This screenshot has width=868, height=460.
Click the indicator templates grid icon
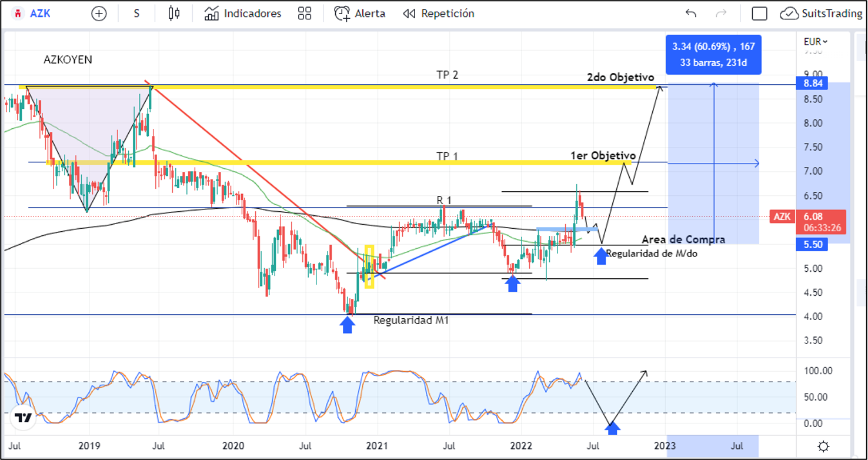pos(305,14)
